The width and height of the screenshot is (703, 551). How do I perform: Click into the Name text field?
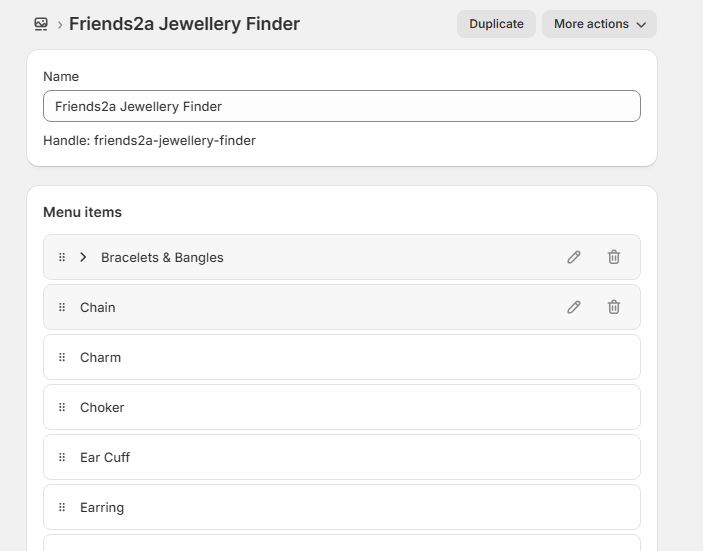click(341, 106)
